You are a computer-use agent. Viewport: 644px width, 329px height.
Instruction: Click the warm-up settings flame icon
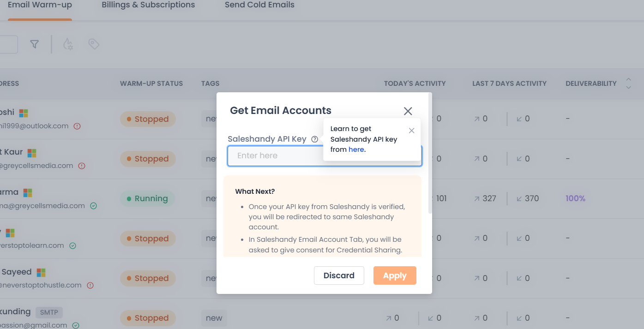[68, 44]
